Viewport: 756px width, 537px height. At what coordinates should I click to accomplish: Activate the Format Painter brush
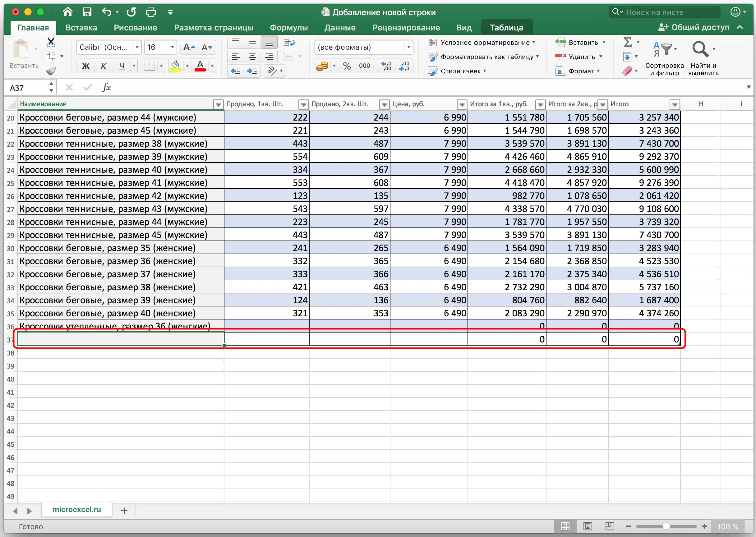point(51,71)
